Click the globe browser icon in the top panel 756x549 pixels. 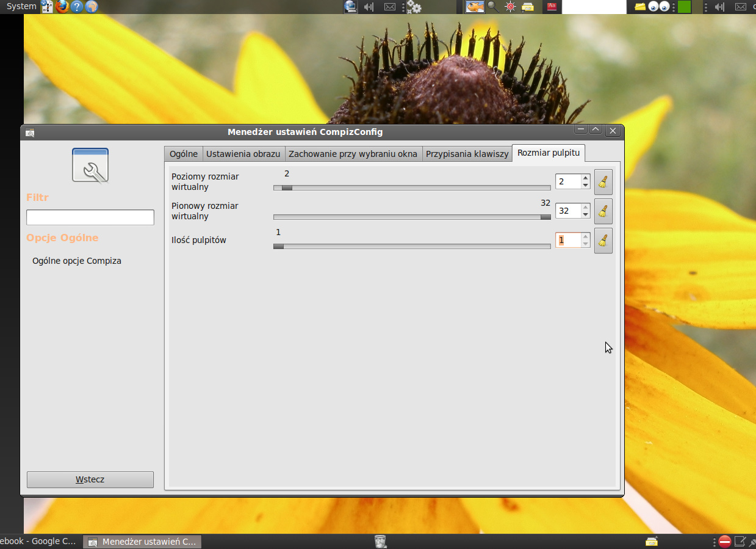(x=92, y=7)
